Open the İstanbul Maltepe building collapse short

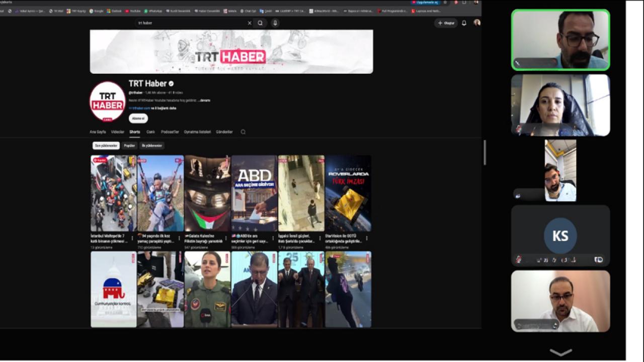113,193
